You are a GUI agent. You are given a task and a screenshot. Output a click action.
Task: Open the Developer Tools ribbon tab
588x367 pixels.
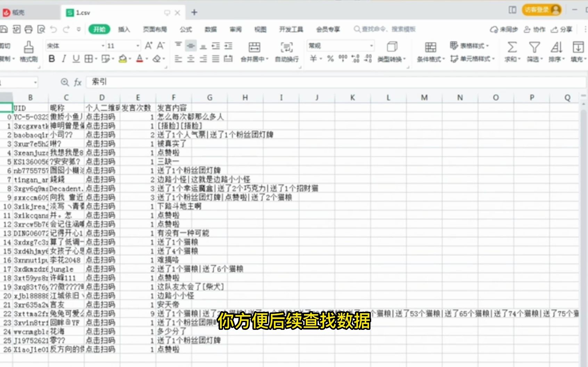(291, 30)
